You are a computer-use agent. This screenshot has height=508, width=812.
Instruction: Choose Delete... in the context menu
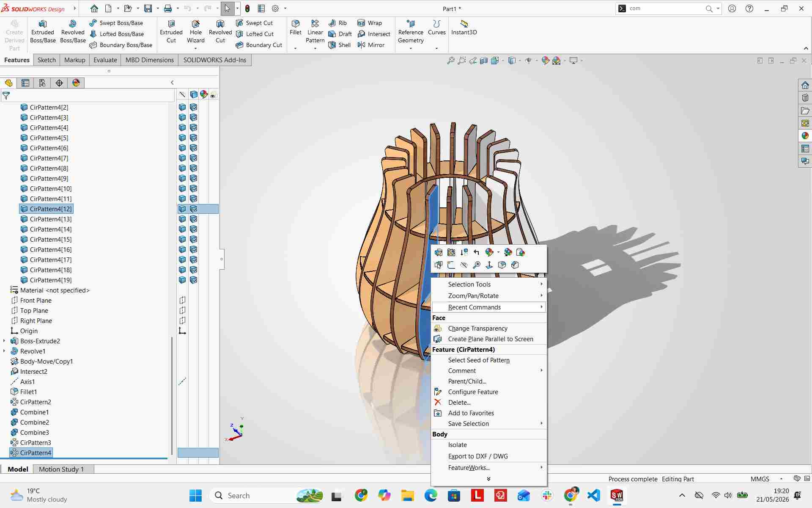point(488,403)
